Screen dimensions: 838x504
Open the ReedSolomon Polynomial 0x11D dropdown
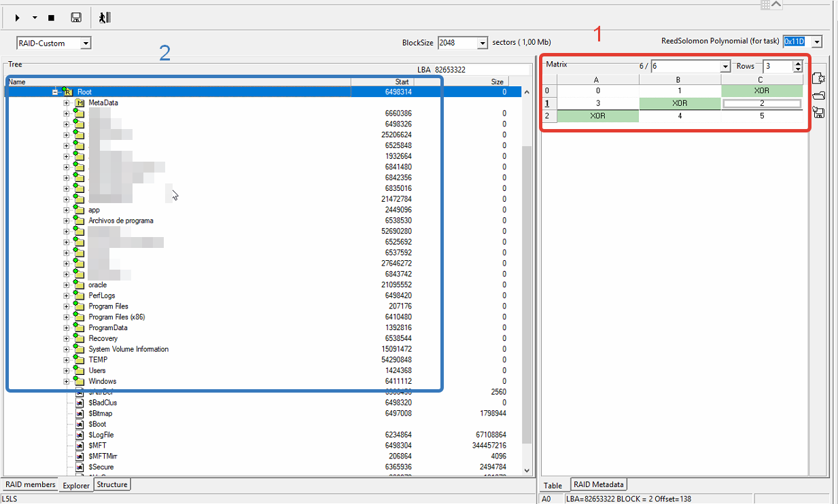(x=816, y=42)
